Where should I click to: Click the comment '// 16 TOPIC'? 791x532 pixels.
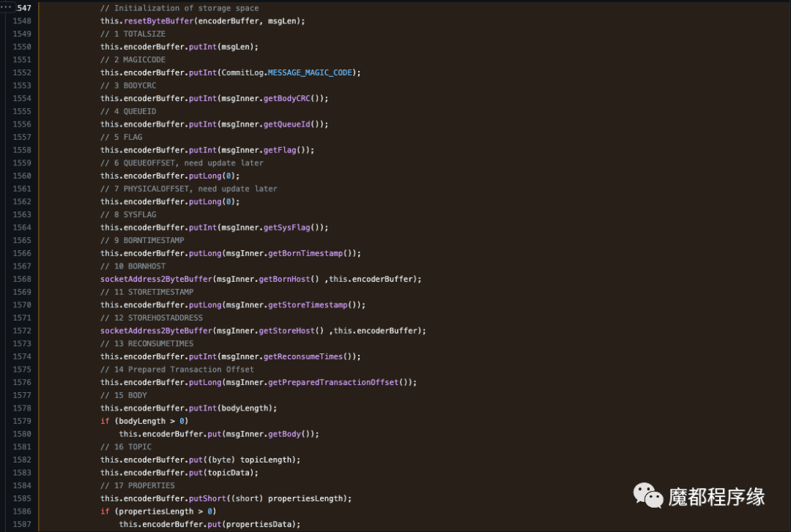click(x=126, y=447)
